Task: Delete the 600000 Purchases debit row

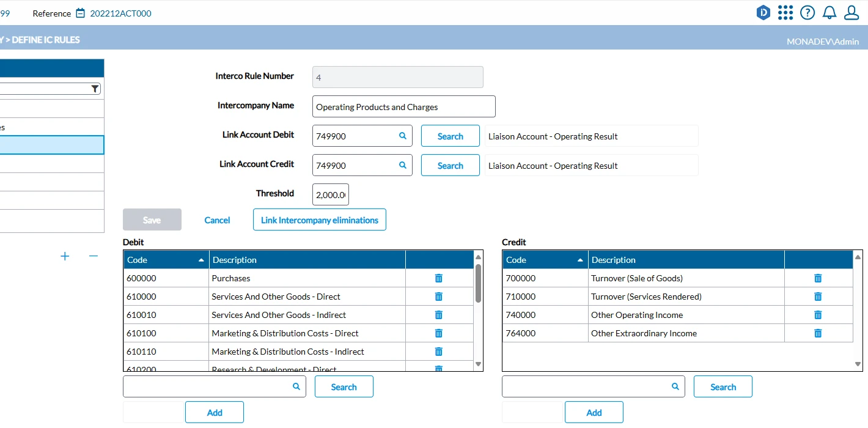Action: coord(438,278)
